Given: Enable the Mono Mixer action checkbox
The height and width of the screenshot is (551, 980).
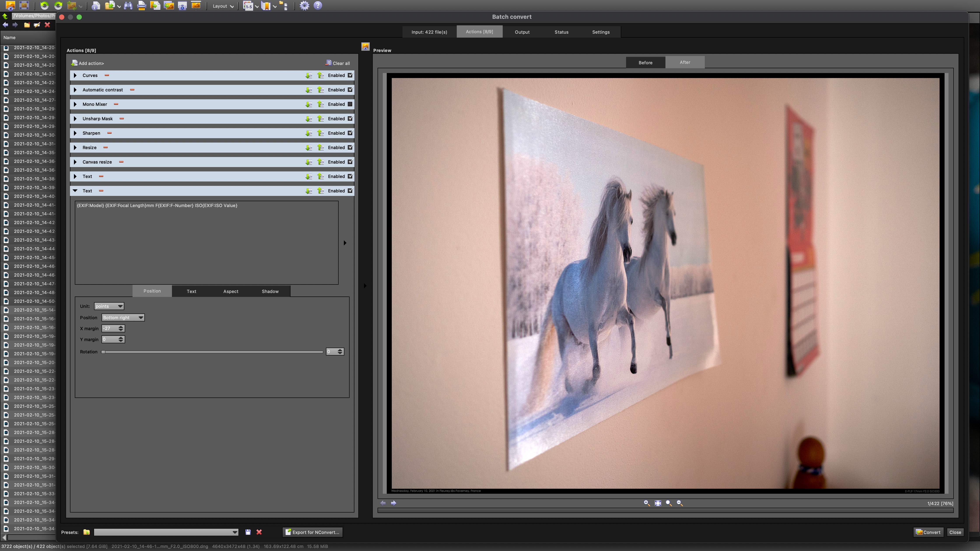Looking at the screenshot, I should point(350,104).
